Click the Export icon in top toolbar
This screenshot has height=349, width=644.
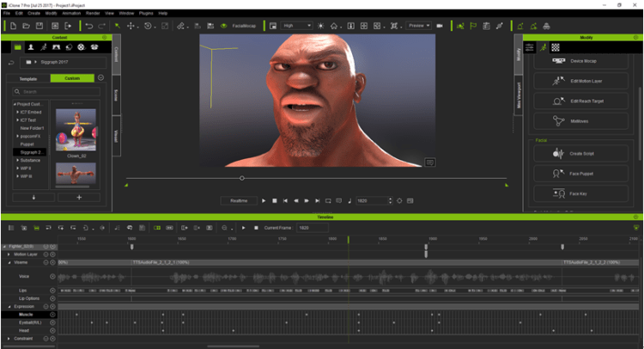point(68,26)
